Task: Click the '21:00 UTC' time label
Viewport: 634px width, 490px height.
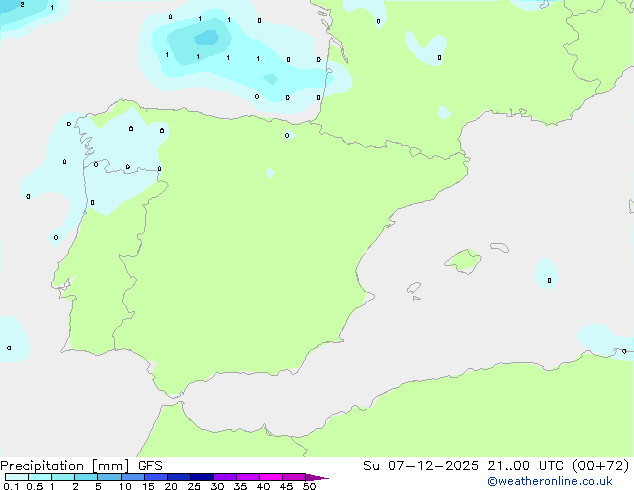Action: point(526,466)
